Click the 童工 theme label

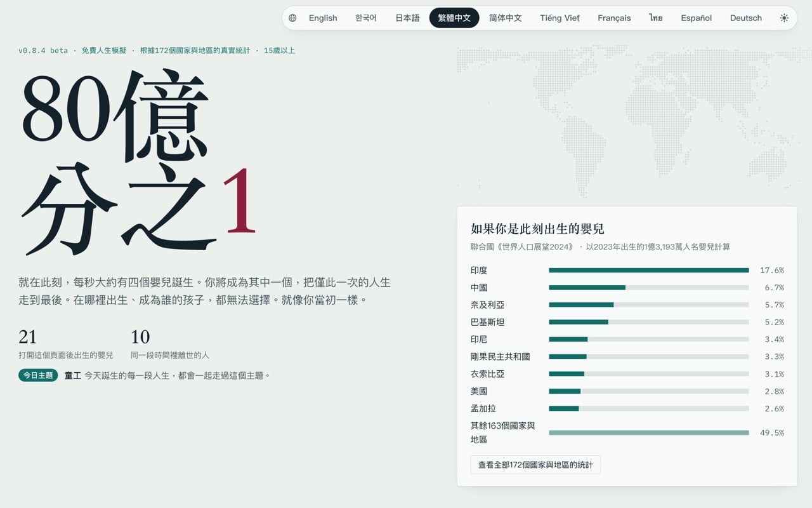(73, 375)
